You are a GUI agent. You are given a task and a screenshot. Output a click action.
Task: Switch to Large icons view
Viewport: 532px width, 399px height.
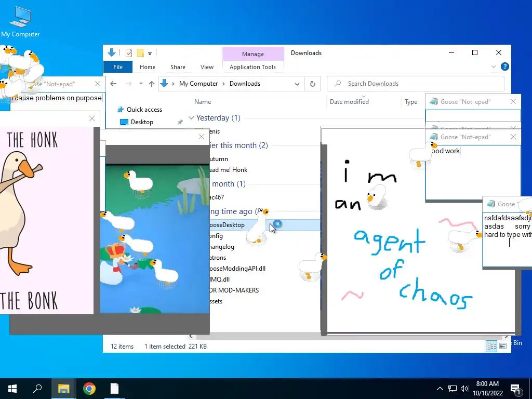pos(503,346)
